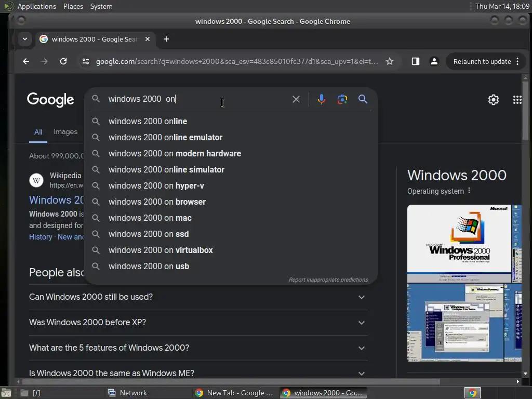Open the System menu
532x399 pixels.
point(101,6)
